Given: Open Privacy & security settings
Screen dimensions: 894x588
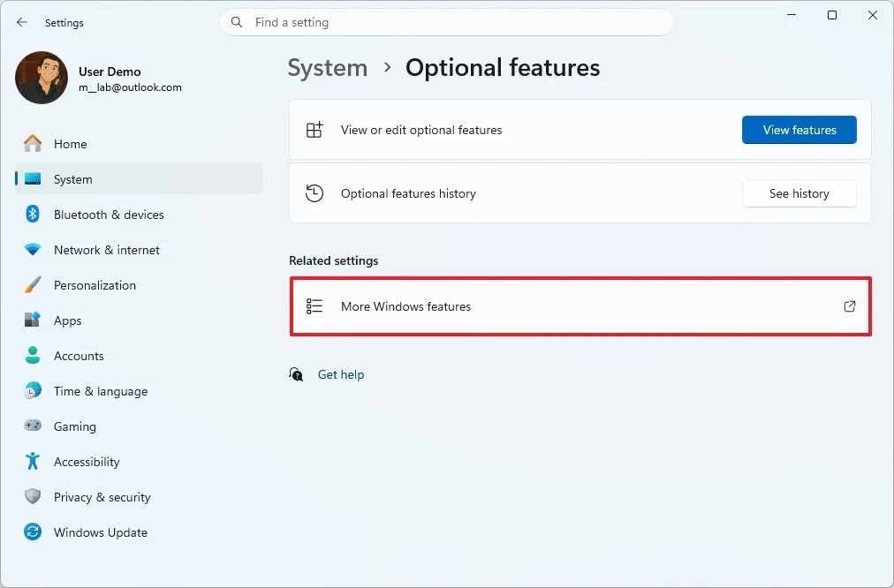Looking at the screenshot, I should coord(102,496).
